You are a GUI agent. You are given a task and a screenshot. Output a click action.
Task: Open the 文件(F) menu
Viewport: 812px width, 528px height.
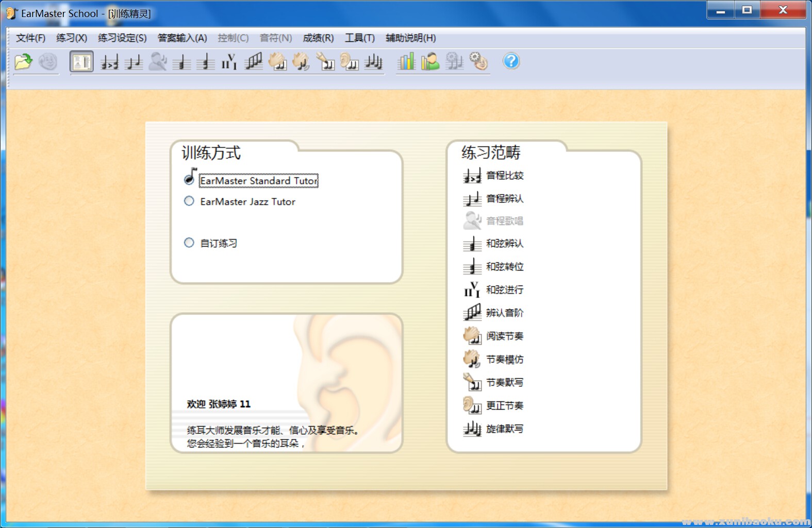[x=30, y=38]
